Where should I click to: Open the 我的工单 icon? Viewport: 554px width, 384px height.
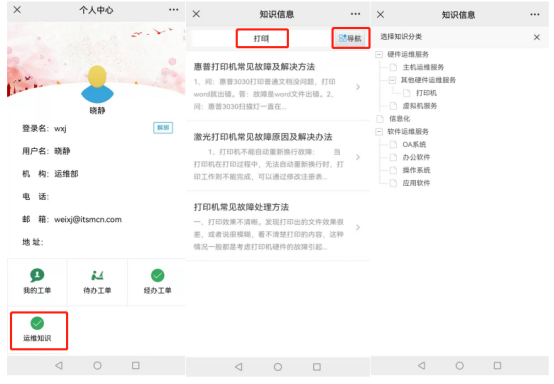(x=37, y=275)
